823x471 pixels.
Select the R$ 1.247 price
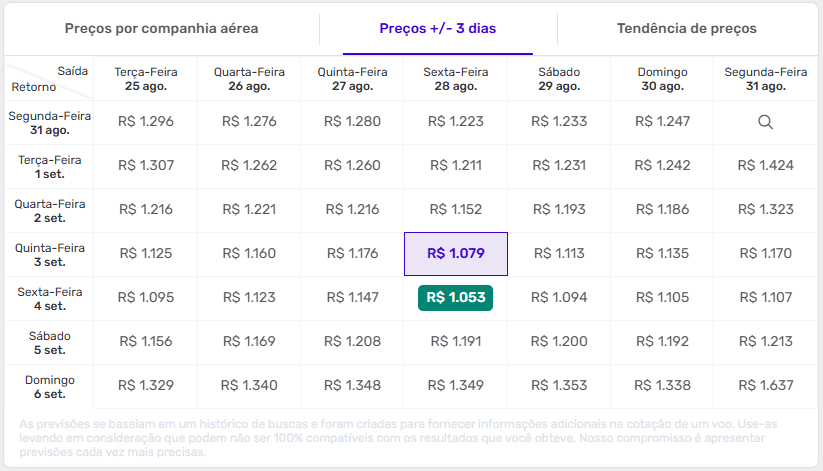click(x=662, y=122)
